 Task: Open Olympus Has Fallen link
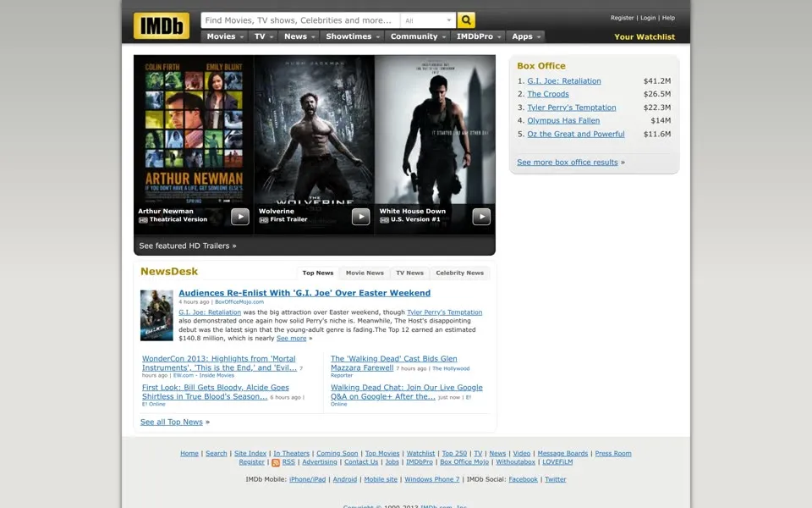[x=563, y=120]
